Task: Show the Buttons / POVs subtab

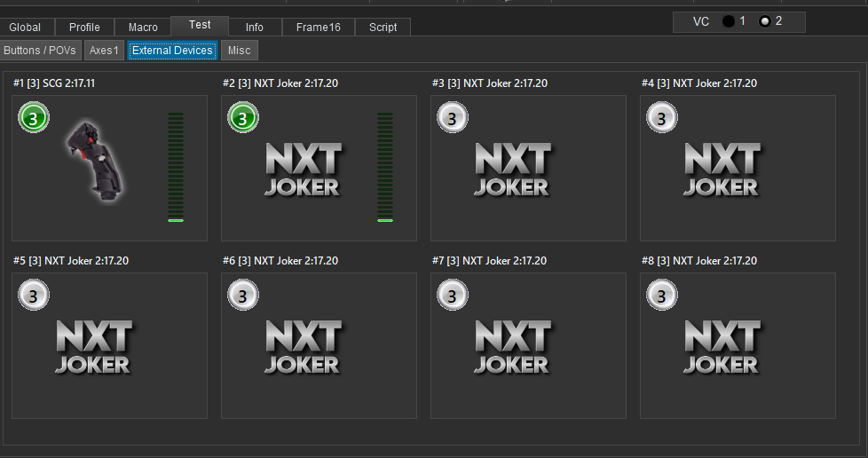Action: [41, 51]
